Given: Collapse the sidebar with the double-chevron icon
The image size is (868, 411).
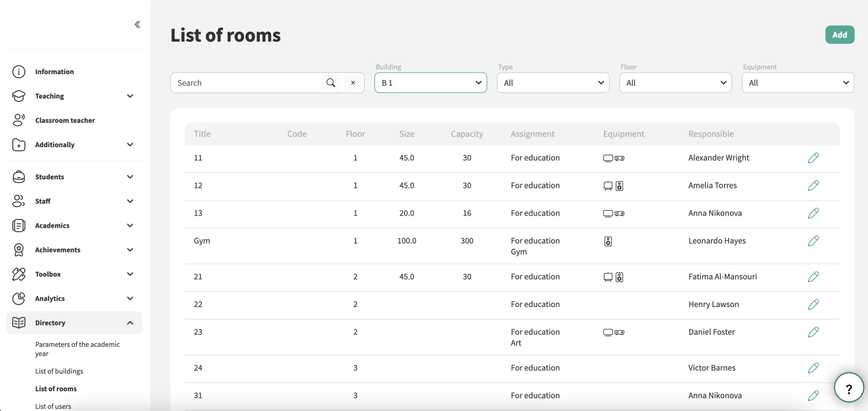Looking at the screenshot, I should coord(138,24).
